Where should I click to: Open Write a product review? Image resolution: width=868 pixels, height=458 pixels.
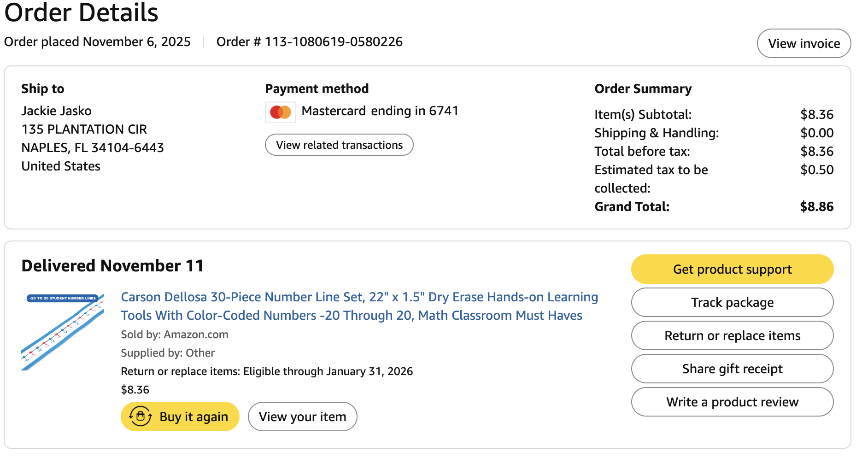pos(732,402)
